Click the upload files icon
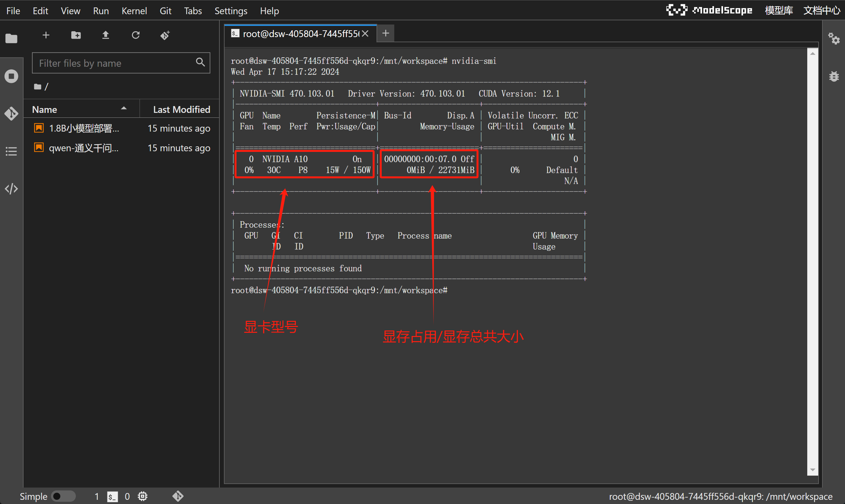The image size is (845, 504). [x=106, y=35]
